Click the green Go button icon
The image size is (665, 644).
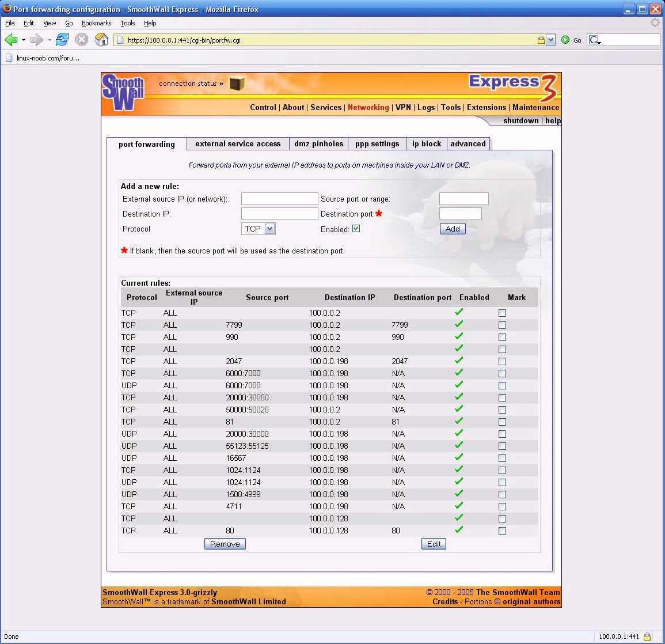point(565,40)
